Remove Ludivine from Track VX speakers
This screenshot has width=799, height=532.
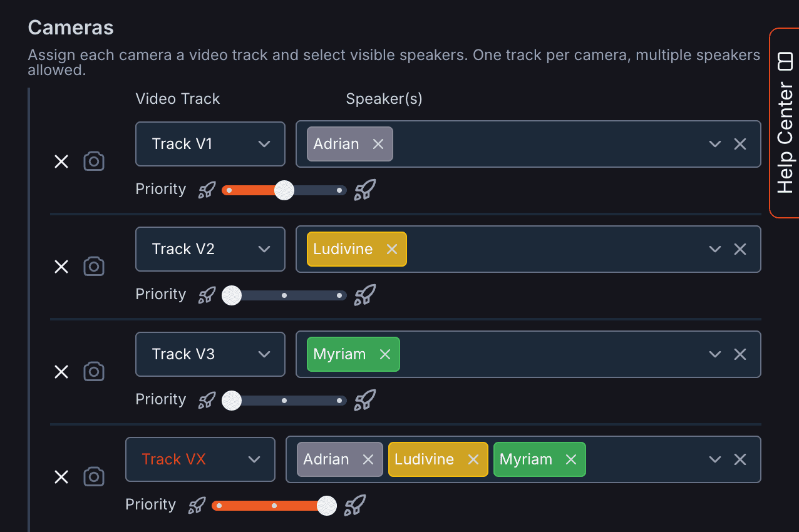point(473,459)
